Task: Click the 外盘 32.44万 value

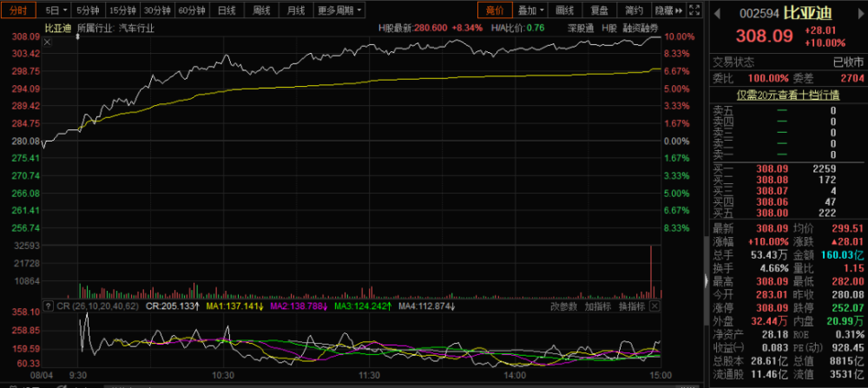Action: (x=770, y=321)
